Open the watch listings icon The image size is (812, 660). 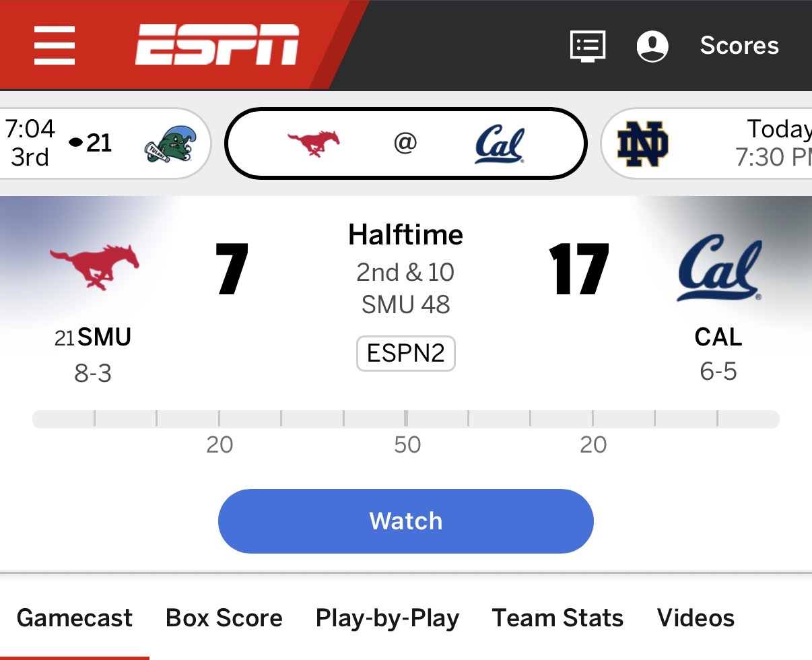[x=588, y=46]
